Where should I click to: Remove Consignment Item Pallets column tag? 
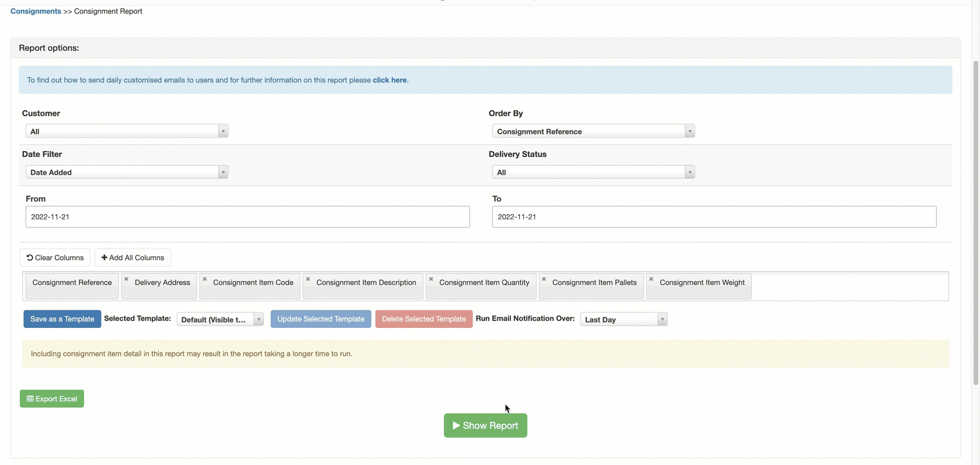(544, 279)
